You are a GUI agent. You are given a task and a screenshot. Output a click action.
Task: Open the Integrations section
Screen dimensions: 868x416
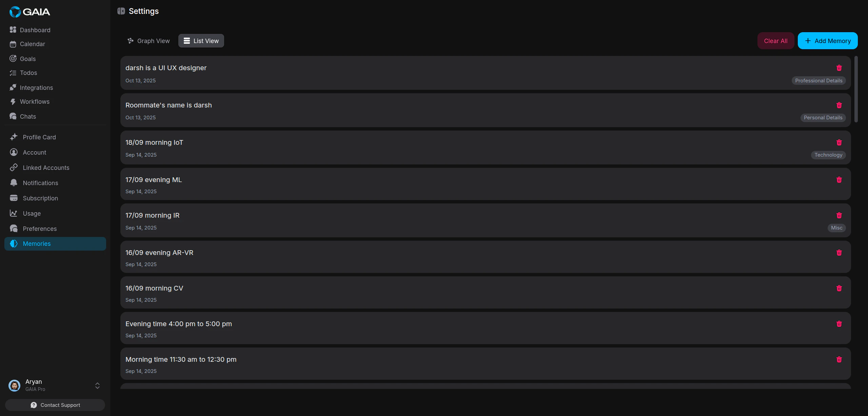(x=36, y=87)
